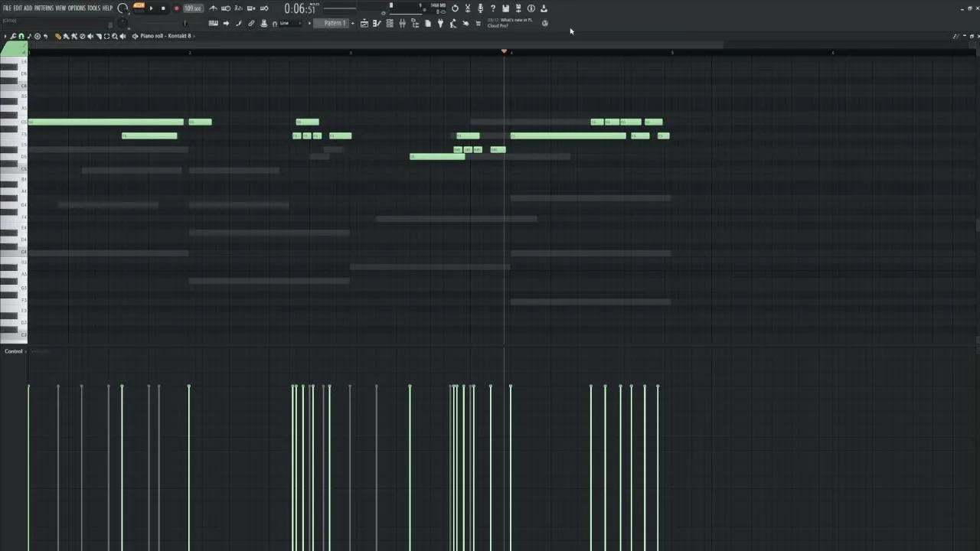Open the FILE menu
The height and width of the screenshot is (551, 980).
[8, 8]
